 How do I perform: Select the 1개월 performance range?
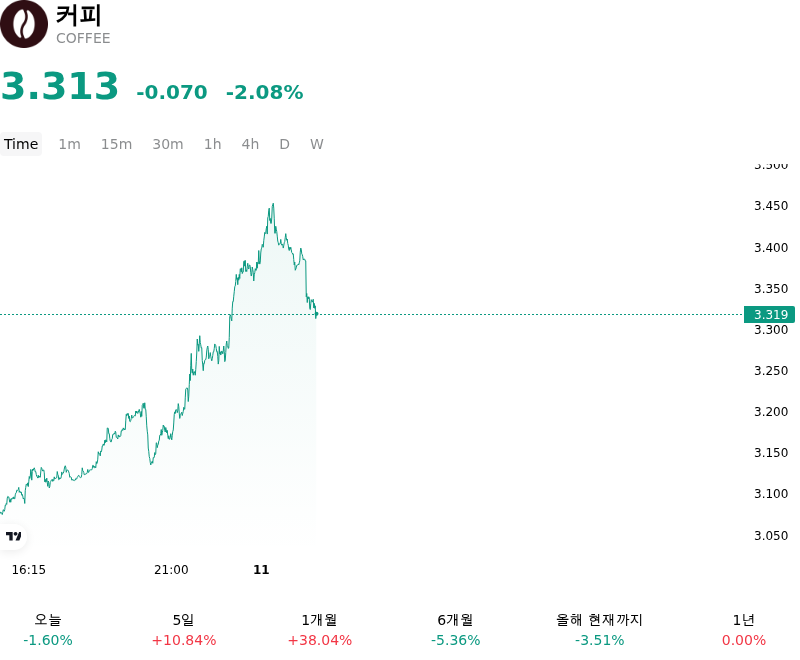pos(319,630)
